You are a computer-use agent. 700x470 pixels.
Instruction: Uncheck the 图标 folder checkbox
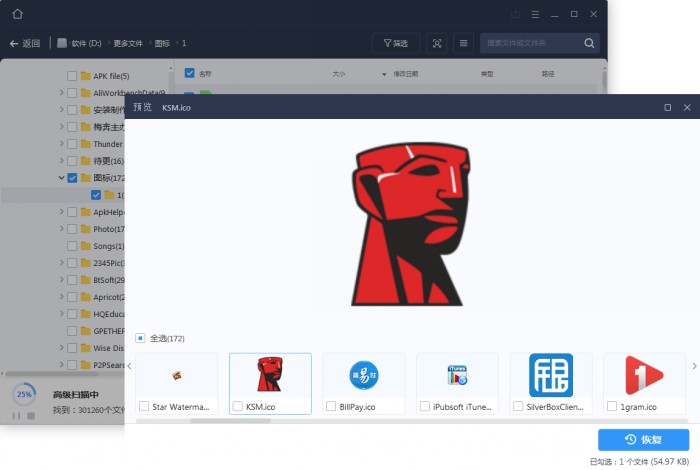(72, 178)
